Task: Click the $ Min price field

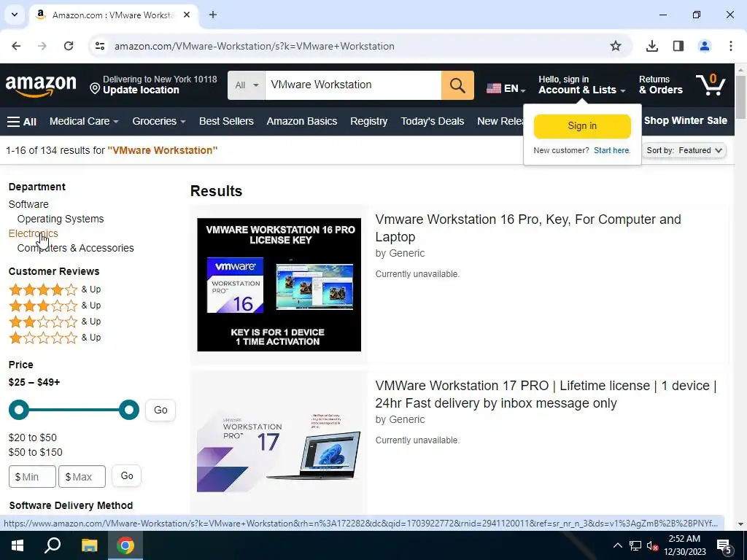Action: [x=32, y=477]
